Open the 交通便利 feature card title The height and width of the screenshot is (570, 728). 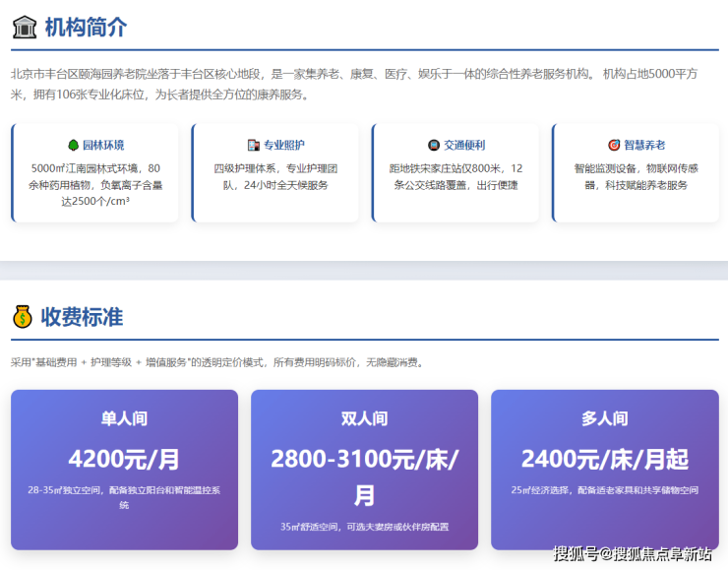[x=464, y=145]
